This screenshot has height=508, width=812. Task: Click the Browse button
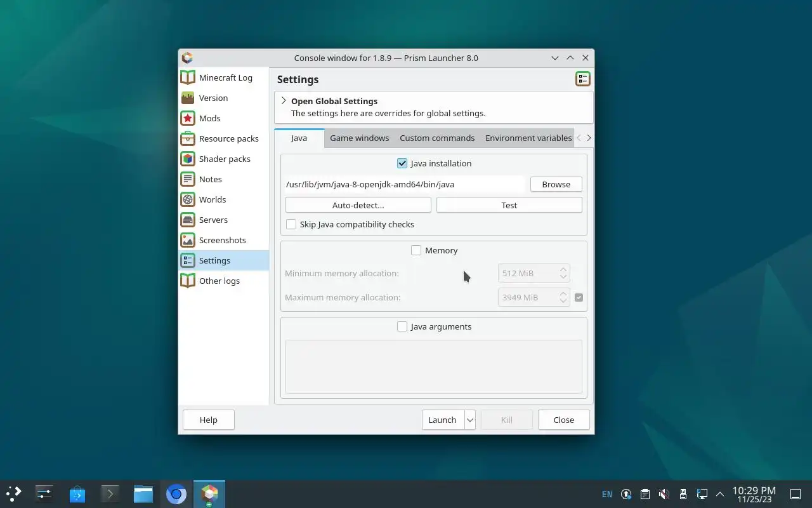[x=556, y=184]
